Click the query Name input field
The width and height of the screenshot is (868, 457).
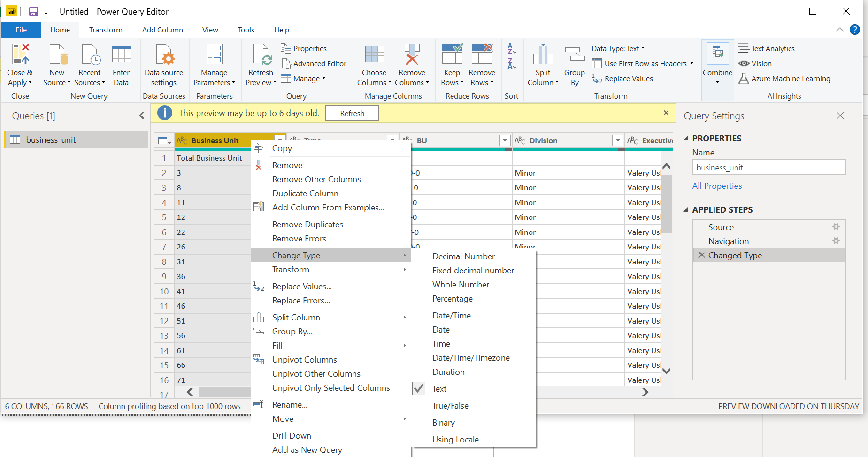point(768,168)
